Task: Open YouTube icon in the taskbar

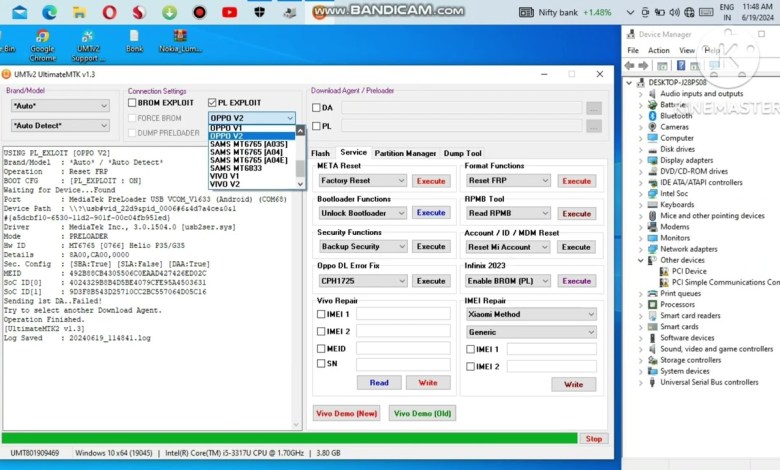Action: (x=229, y=12)
